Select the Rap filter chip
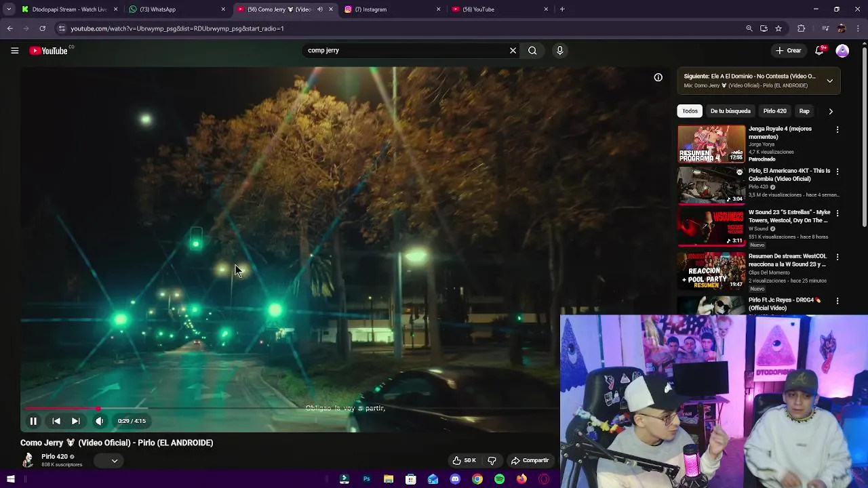 point(804,111)
